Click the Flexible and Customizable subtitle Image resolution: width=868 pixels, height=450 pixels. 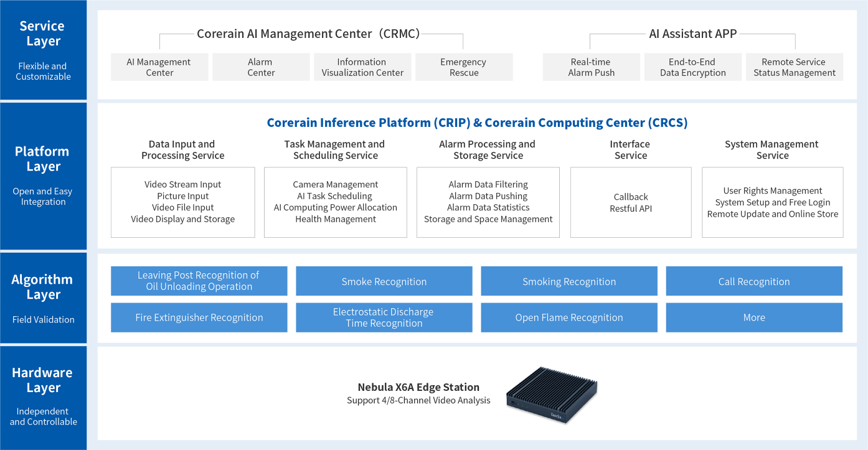(x=43, y=71)
